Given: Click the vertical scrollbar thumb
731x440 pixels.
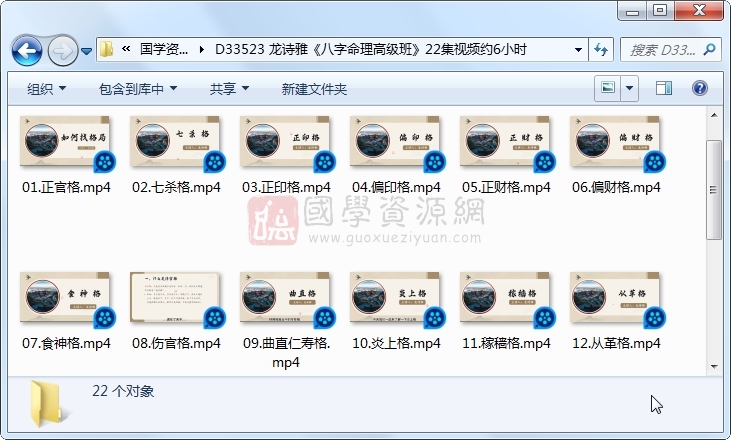Looking at the screenshot, I should point(714,190).
